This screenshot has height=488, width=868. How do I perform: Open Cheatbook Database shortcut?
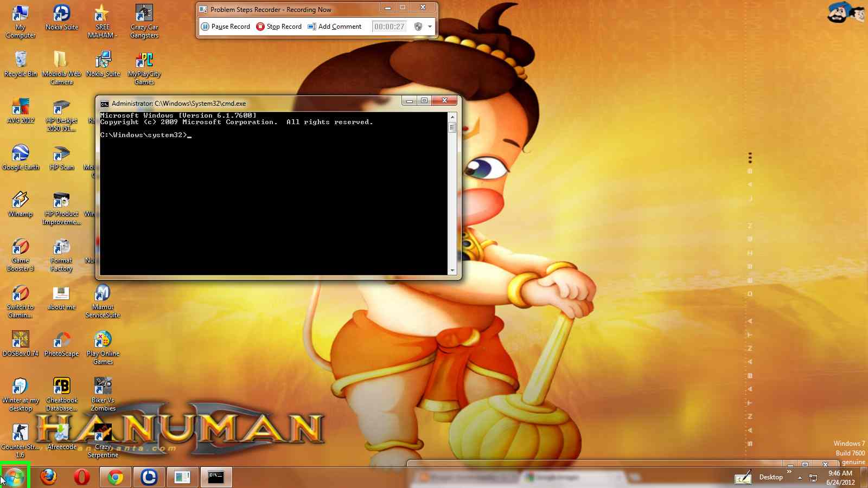click(61, 395)
